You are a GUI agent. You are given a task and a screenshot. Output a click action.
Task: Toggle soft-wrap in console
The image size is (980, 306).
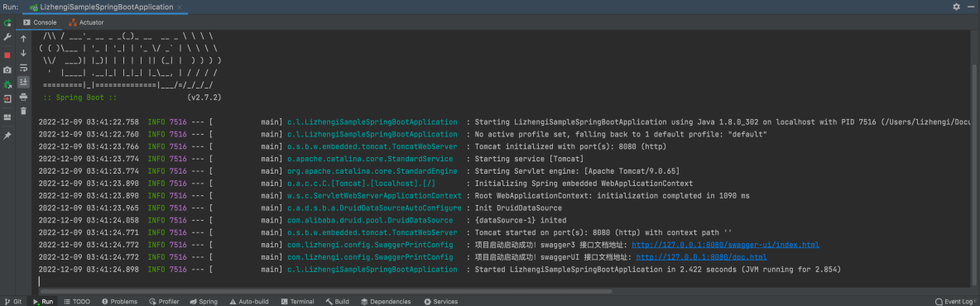pyautogui.click(x=24, y=68)
